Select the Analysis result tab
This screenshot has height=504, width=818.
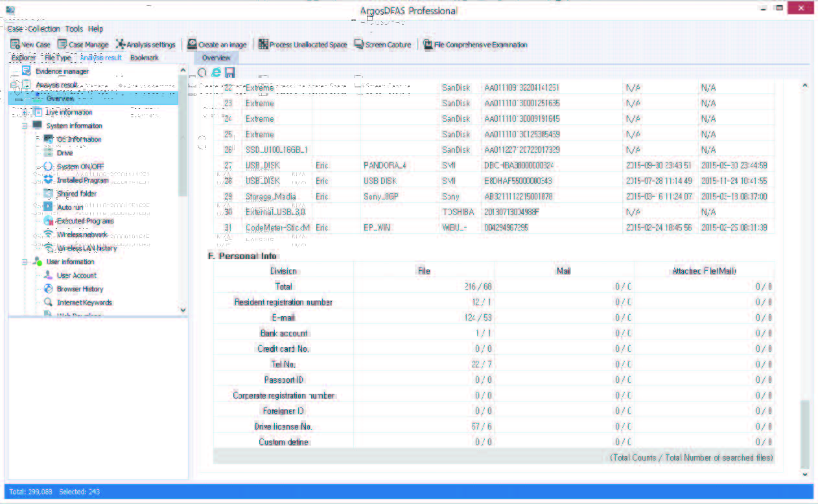[x=100, y=58]
